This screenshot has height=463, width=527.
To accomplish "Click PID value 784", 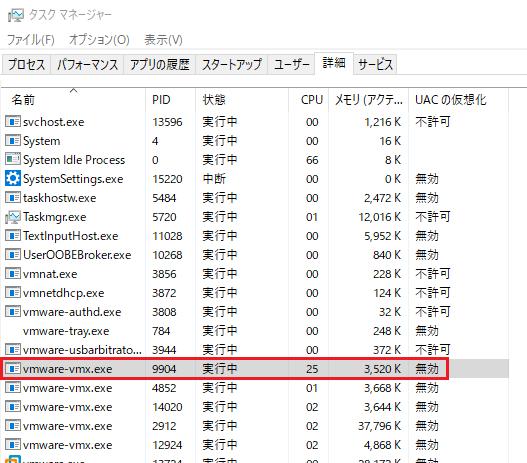I will tap(161, 331).
